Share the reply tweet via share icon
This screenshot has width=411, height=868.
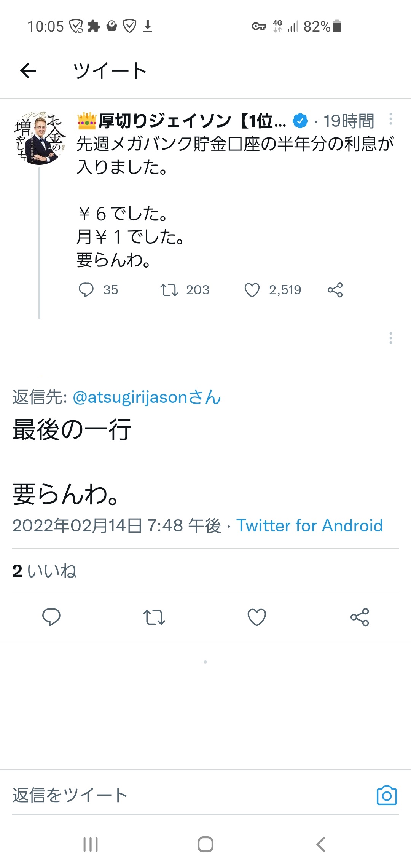point(360,617)
